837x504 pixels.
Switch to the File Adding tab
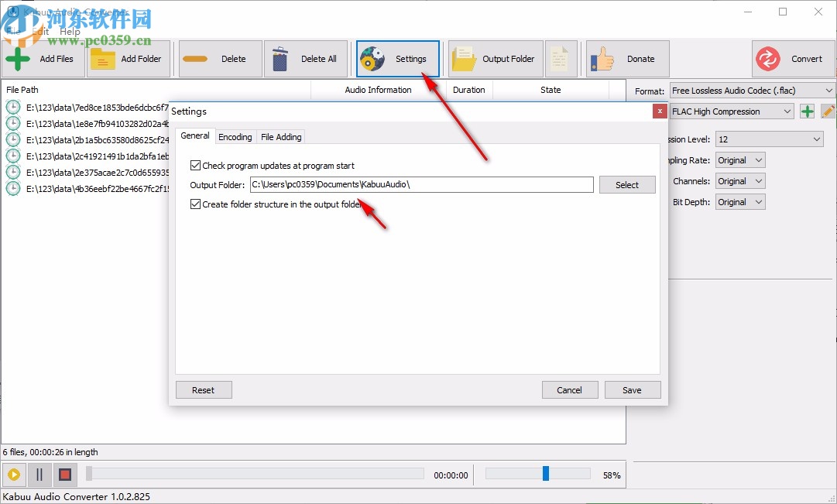click(281, 137)
